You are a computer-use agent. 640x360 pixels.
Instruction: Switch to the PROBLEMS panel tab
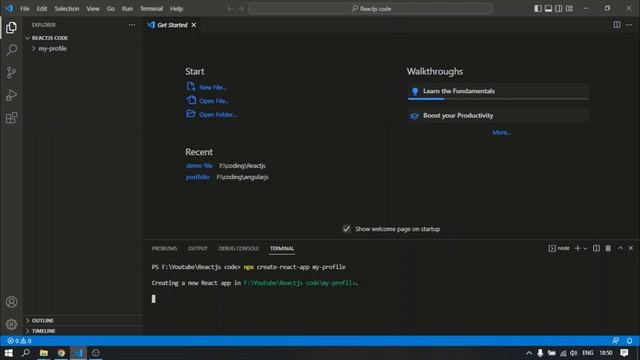coord(164,248)
